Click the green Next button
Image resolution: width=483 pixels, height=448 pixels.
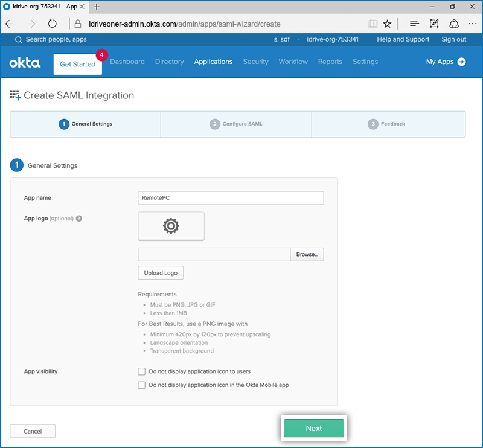[313, 428]
